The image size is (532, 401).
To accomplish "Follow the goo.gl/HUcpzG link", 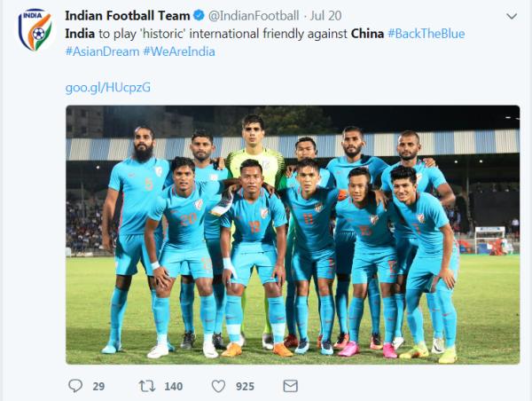I will (x=108, y=88).
